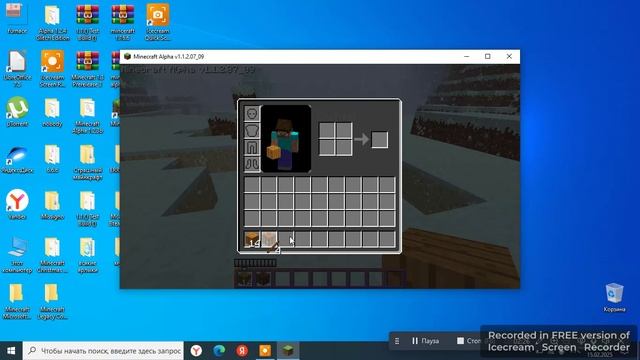Select the Этот компьютер desktop icon
The image size is (640, 360).
coord(17,255)
